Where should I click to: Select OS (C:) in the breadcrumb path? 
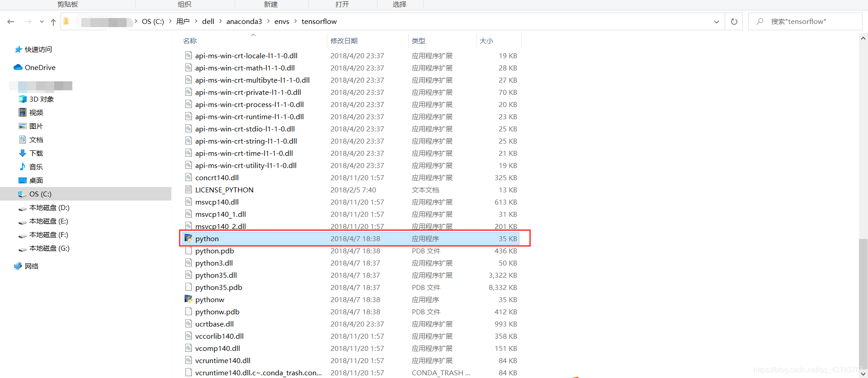click(x=153, y=21)
